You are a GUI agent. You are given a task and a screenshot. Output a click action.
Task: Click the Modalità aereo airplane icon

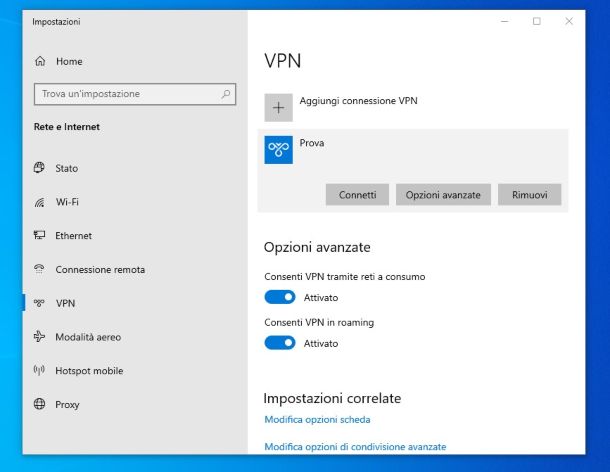39,336
